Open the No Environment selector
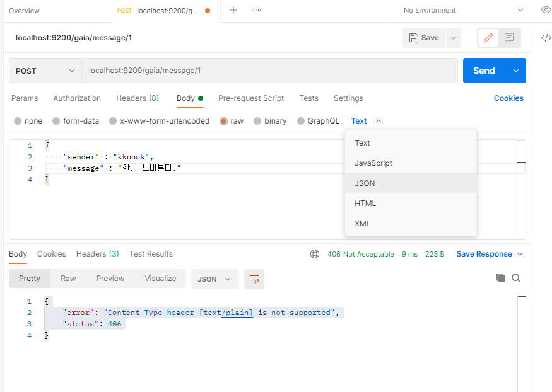Image resolution: width=552 pixels, height=392 pixels. (x=463, y=10)
